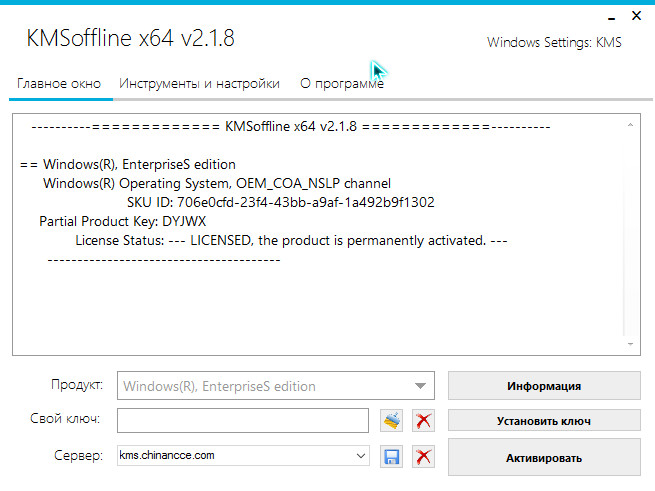Expand the Сервер dropdown arrow

(359, 456)
